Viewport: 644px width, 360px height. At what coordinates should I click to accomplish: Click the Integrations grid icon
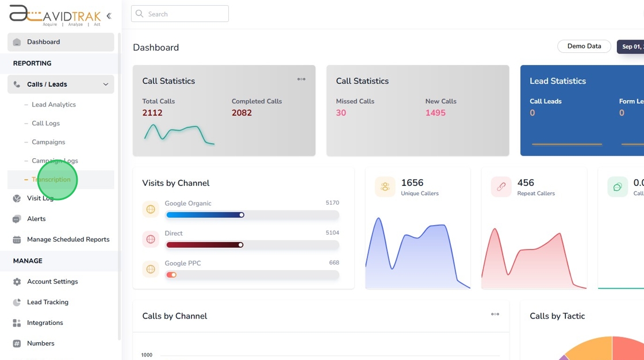[17, 323]
